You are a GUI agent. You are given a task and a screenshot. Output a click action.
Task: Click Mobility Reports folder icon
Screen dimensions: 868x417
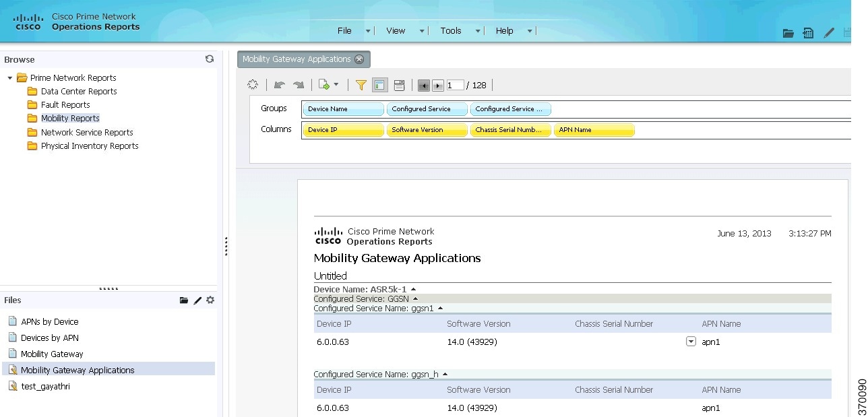(x=32, y=119)
